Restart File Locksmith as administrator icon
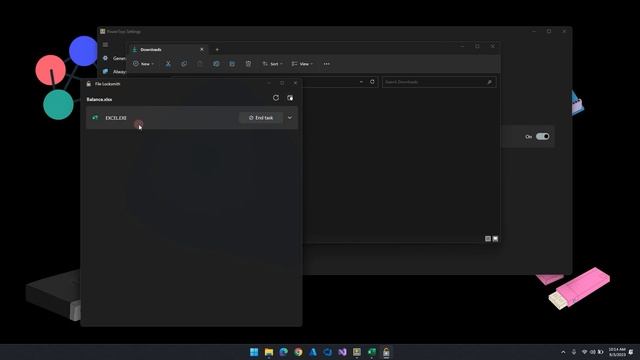The height and width of the screenshot is (360, 640). click(x=290, y=98)
